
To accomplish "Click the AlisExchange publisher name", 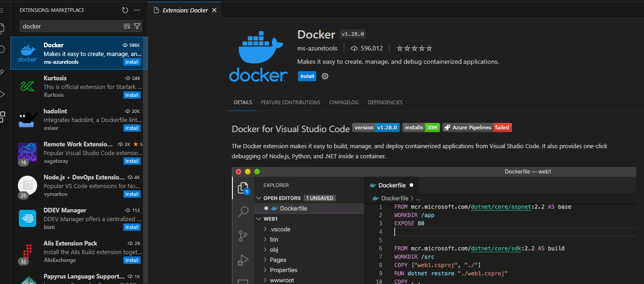I will 60,260.
